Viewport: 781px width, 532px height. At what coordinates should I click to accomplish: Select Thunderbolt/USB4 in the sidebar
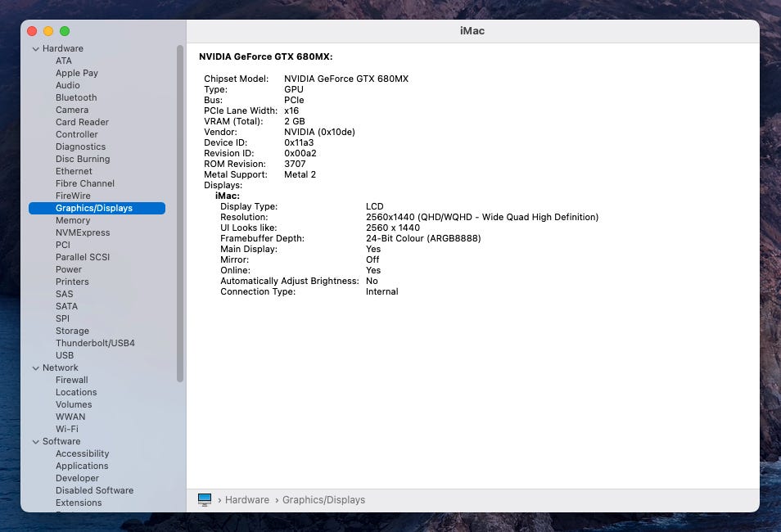pyautogui.click(x=95, y=343)
